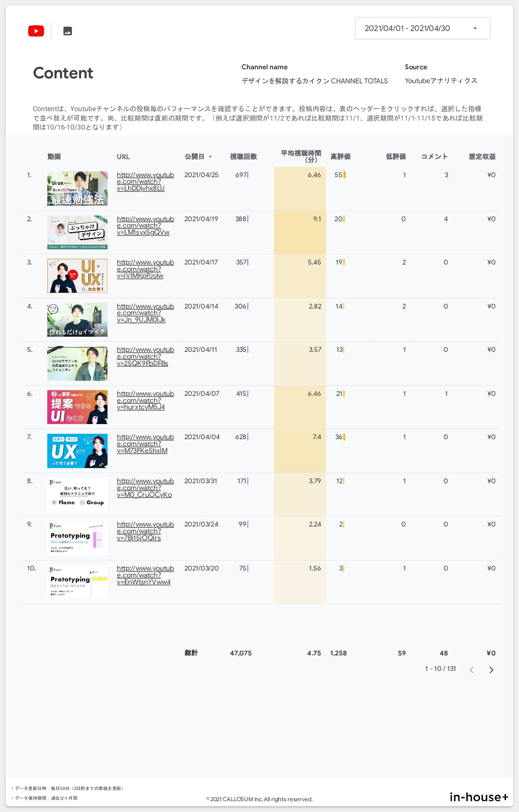The image size is (519, 812).
Task: Click the コメント column header
Action: pyautogui.click(x=434, y=157)
